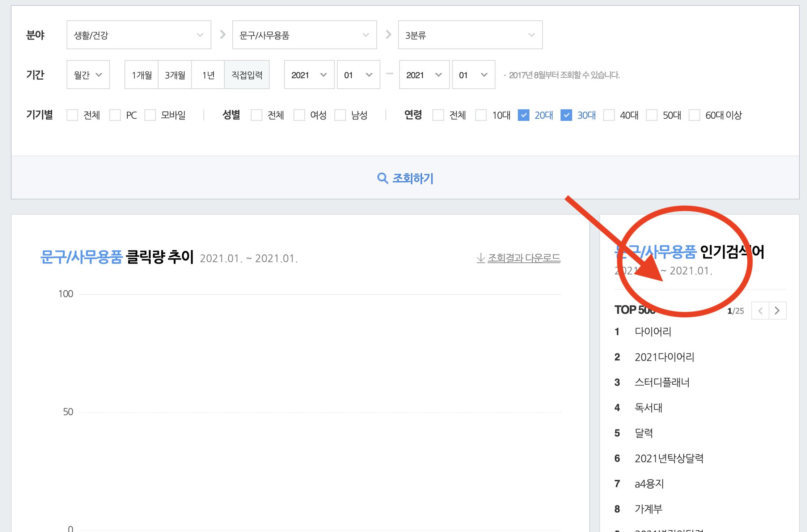
Task: Click the magnifier icon beside 조회하기
Action: click(x=382, y=178)
